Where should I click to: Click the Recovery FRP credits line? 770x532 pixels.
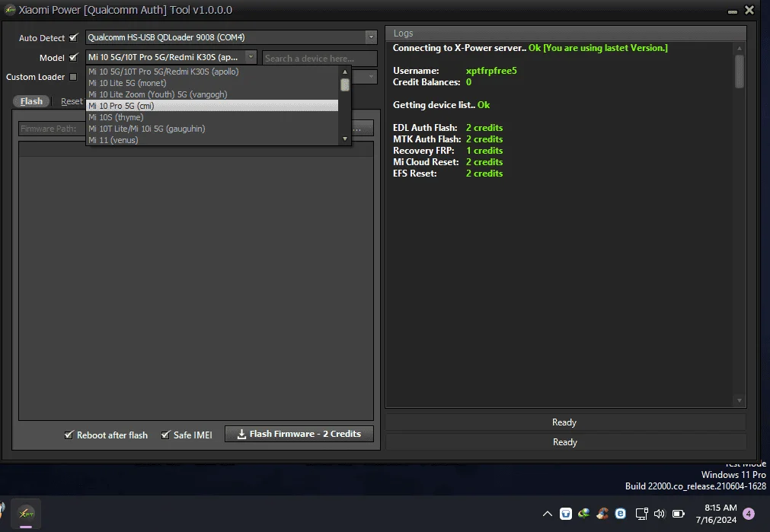click(447, 151)
